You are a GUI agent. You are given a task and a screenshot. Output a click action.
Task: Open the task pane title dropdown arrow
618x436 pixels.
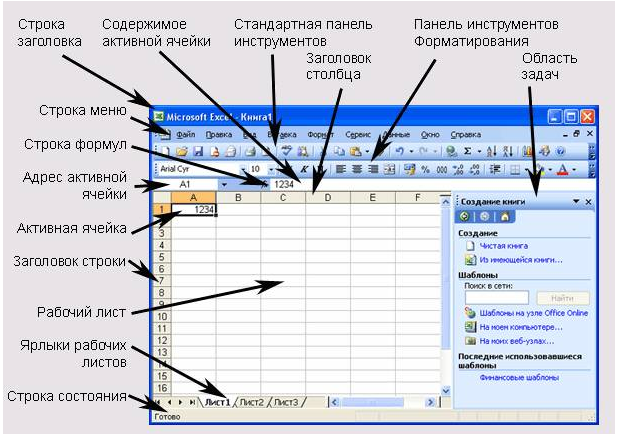[x=576, y=201]
